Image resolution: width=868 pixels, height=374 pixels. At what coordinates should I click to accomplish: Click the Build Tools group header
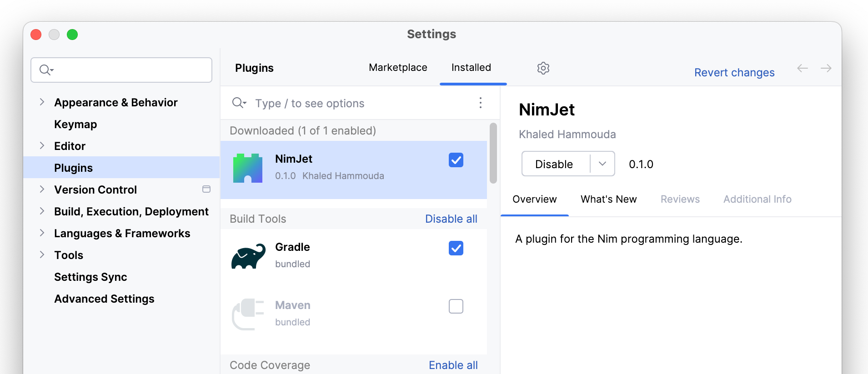(x=258, y=219)
